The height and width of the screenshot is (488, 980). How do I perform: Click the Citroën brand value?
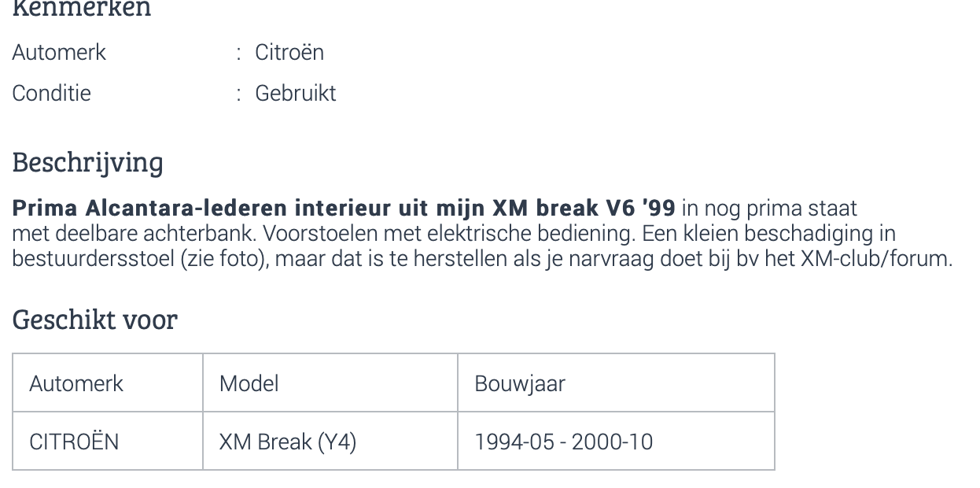[289, 53]
